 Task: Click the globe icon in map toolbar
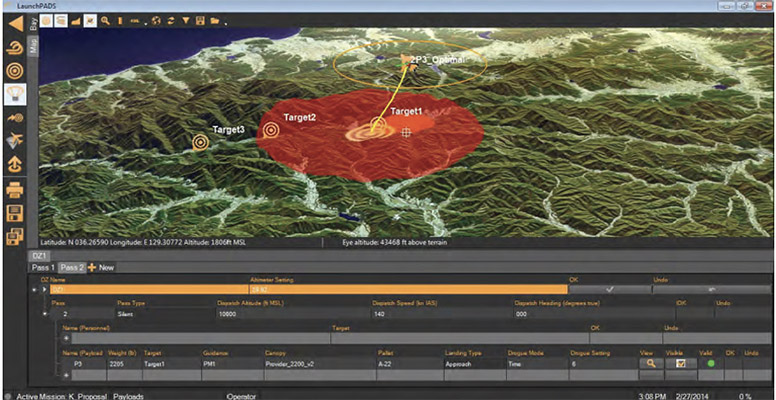pos(156,21)
